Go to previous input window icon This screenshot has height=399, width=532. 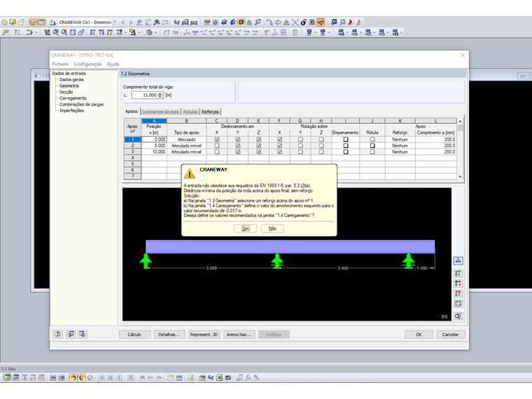[x=71, y=334]
